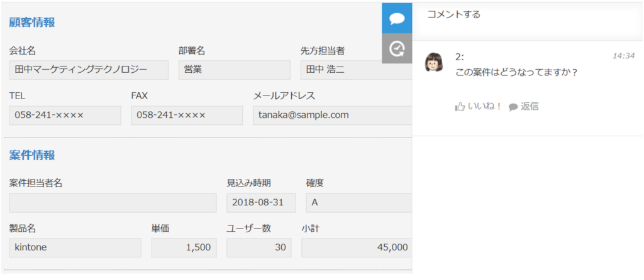Screen dimensions: 644x280
Task: Click the 単価 field label
Action: [160, 229]
